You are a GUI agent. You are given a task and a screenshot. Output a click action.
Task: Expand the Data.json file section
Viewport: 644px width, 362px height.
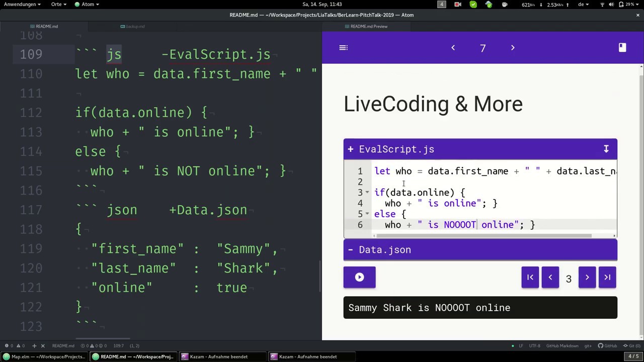[x=480, y=250]
